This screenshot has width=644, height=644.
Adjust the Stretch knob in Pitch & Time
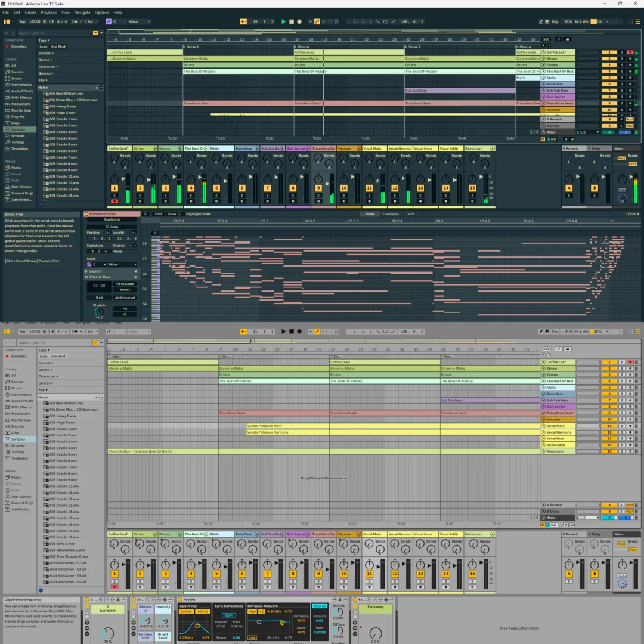coord(98,312)
